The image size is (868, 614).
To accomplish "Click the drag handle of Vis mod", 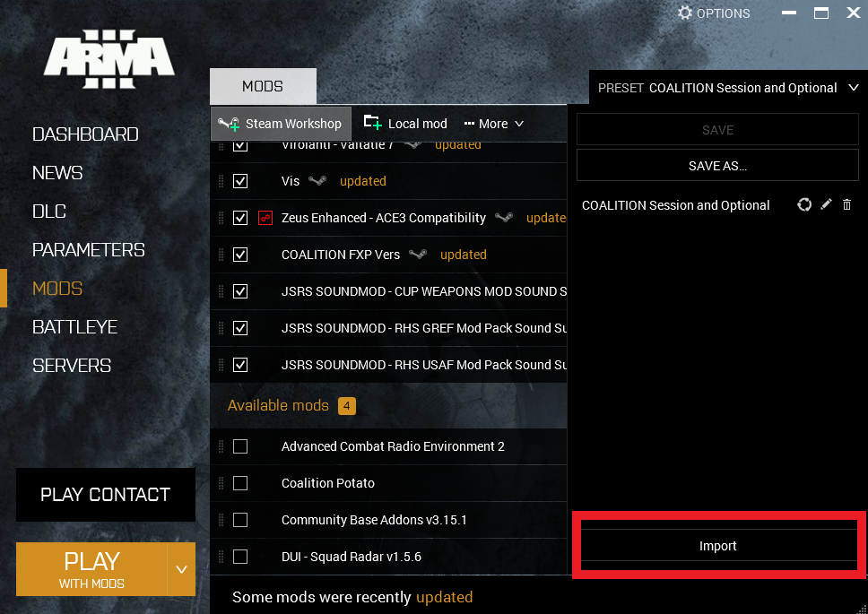I will pos(221,181).
